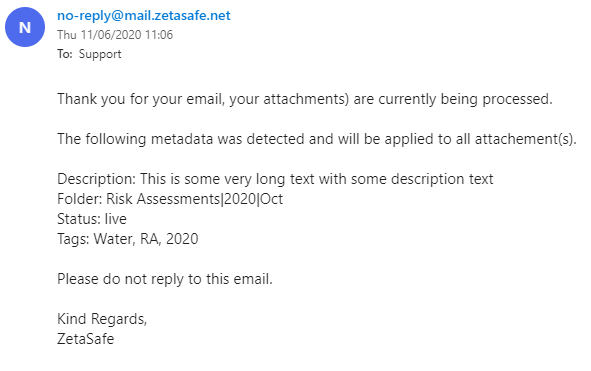Open the no-reply@mail.zetasafe.net sender address
The height and width of the screenshot is (371, 591).
(144, 15)
